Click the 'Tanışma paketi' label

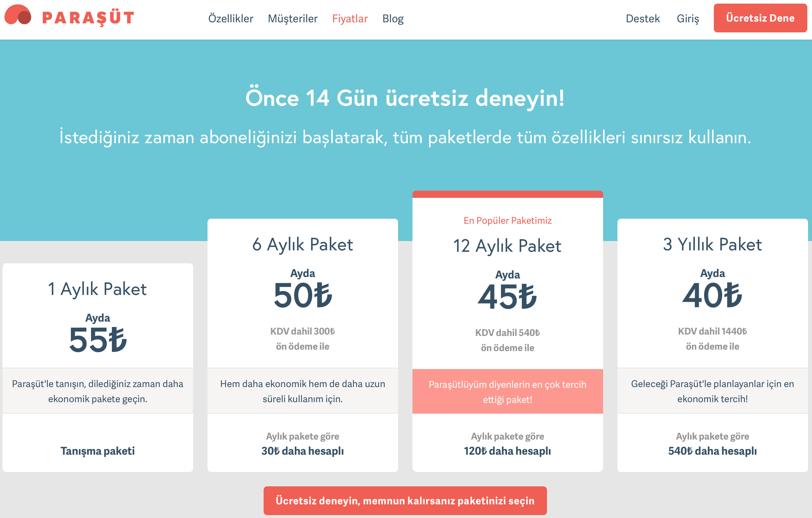pos(97,451)
